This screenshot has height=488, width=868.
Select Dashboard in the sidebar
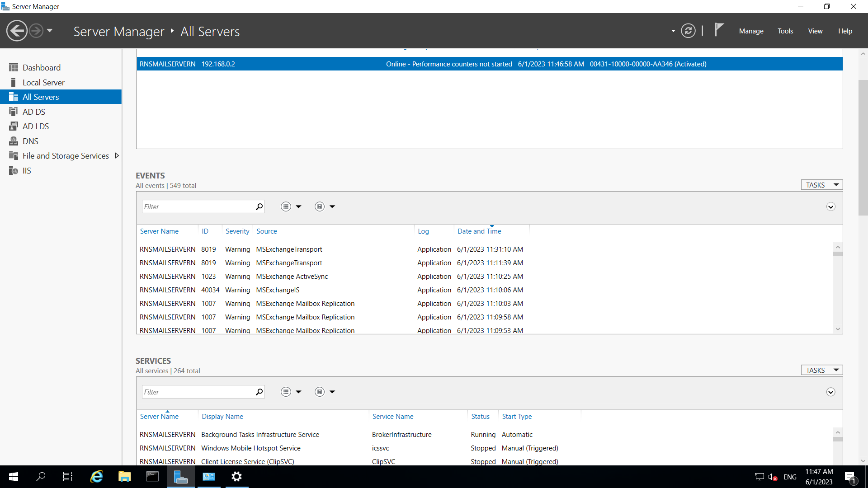pyautogui.click(x=61, y=67)
